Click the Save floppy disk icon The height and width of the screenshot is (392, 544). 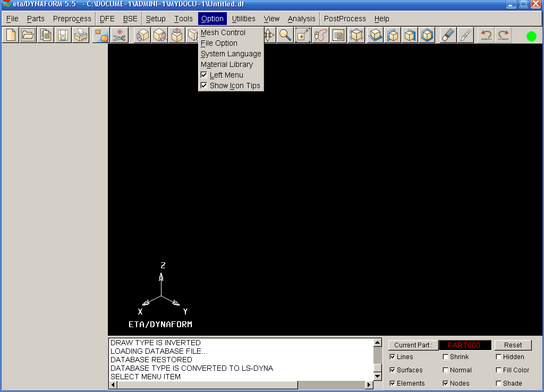click(63, 35)
